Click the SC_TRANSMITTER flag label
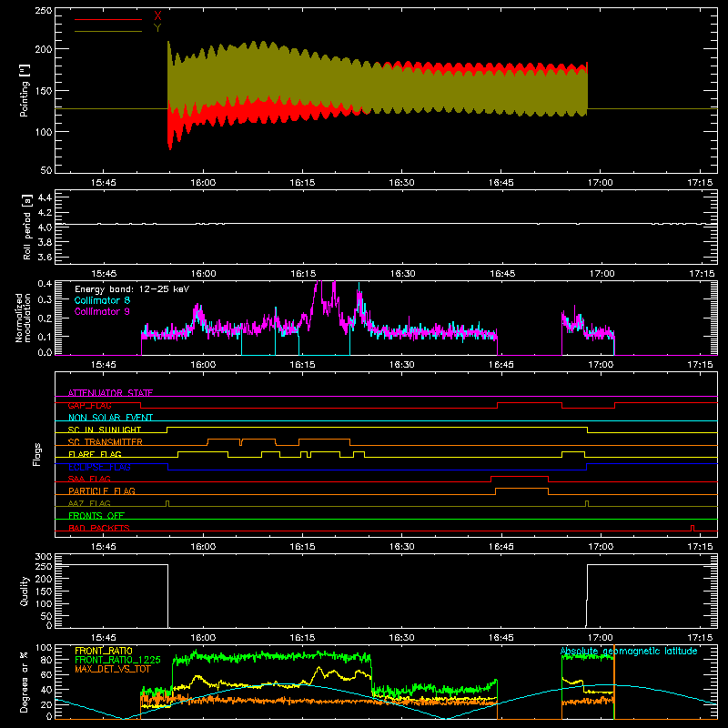This screenshot has height=728, width=728. (x=106, y=442)
